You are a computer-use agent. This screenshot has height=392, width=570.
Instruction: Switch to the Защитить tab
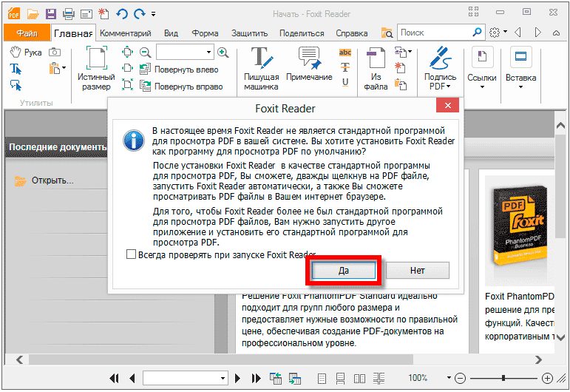coord(249,33)
